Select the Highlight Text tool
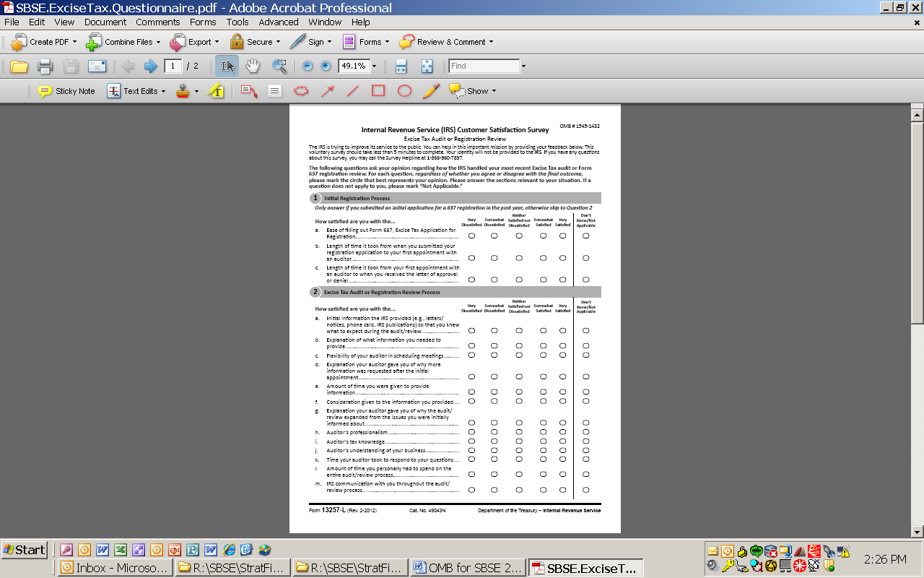This screenshot has height=578, width=924. click(x=216, y=91)
